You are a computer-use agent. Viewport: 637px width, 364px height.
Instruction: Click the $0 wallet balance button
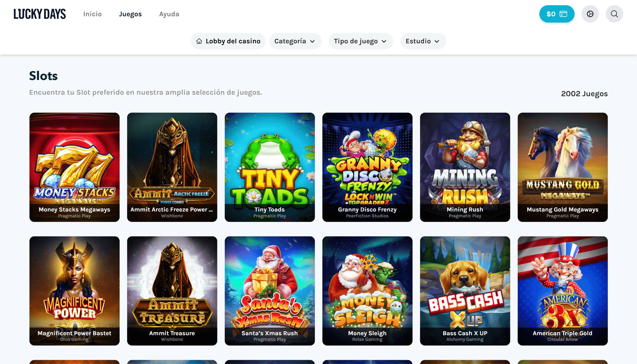[556, 14]
